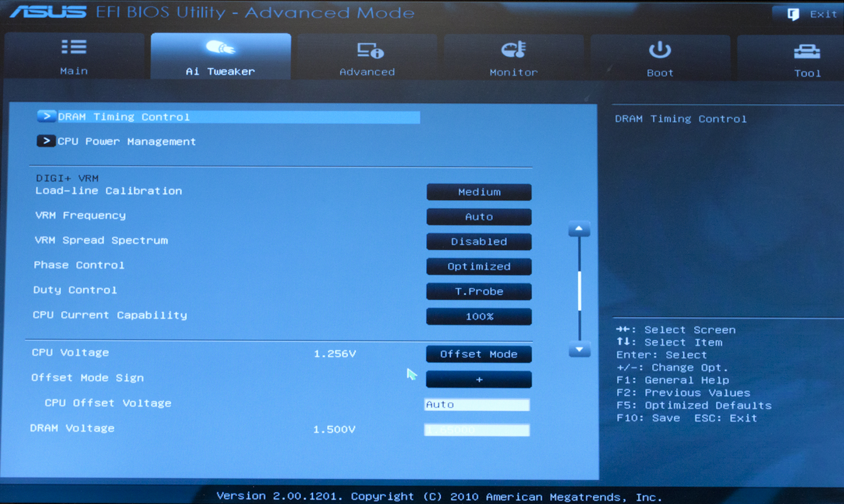Click the F5: Optimized Defaults hint
This screenshot has height=504, width=844.
coord(694,406)
